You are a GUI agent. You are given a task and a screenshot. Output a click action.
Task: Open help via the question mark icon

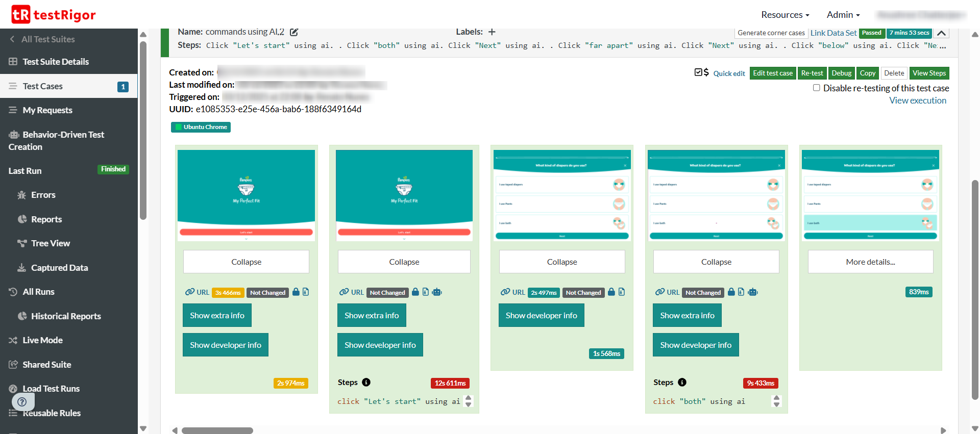coord(22,402)
